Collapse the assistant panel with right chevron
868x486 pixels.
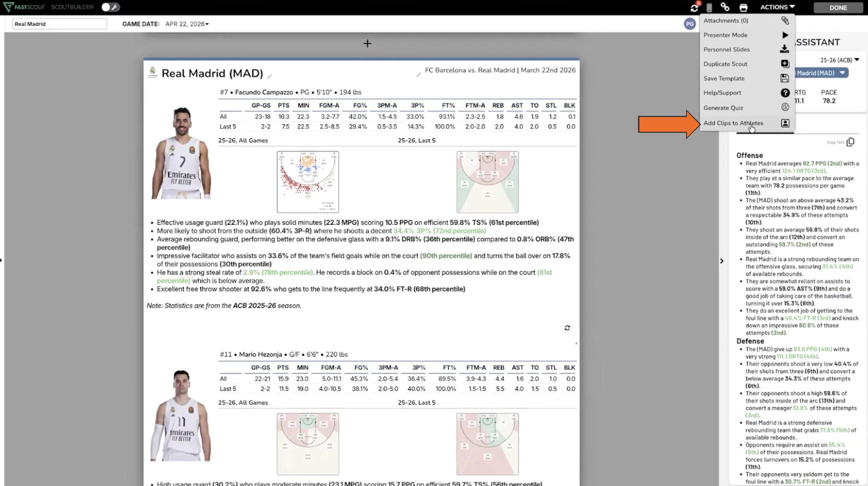point(721,261)
